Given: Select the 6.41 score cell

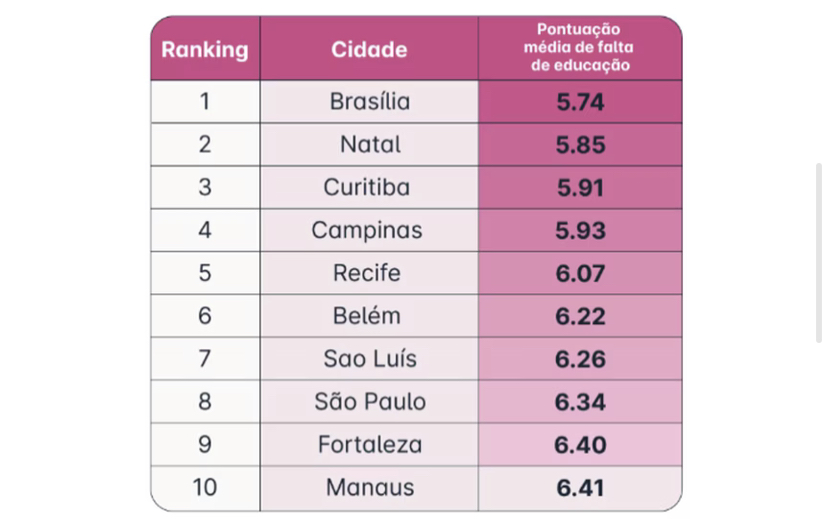Looking at the screenshot, I should 580,489.
